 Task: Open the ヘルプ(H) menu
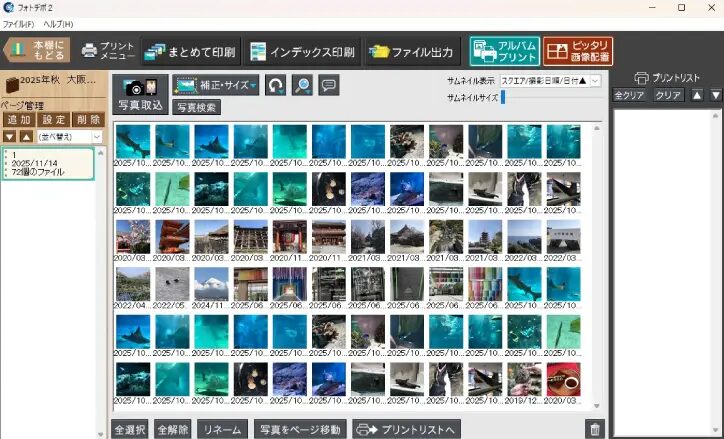[58, 24]
